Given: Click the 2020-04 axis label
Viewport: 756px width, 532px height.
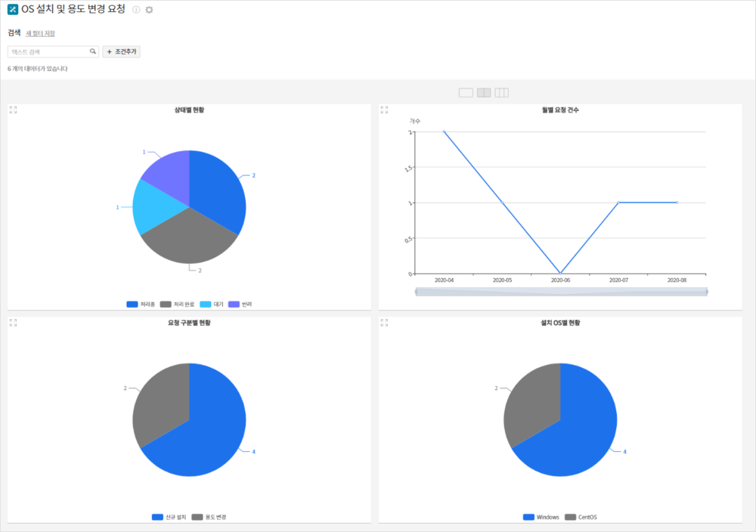Looking at the screenshot, I should (x=444, y=280).
